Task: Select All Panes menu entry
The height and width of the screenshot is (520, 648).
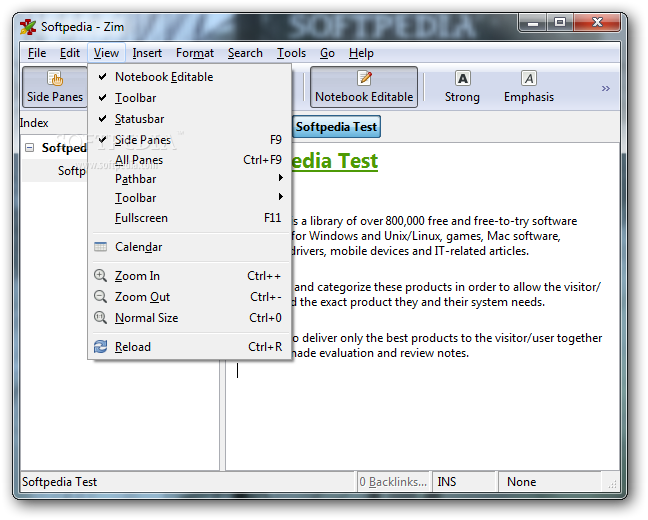Action: 189,160
